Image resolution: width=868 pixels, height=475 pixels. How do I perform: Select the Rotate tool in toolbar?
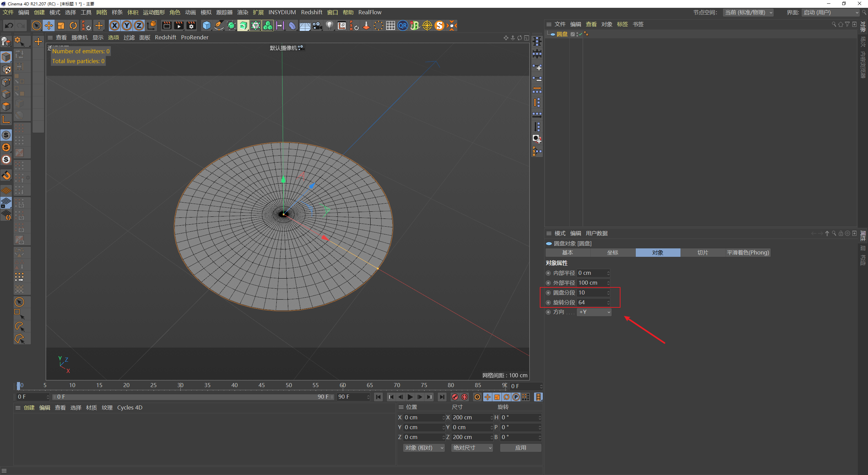point(73,25)
